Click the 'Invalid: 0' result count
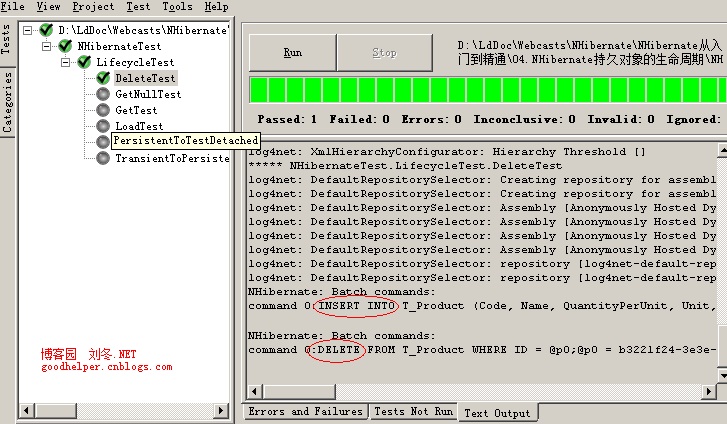 tap(621, 119)
